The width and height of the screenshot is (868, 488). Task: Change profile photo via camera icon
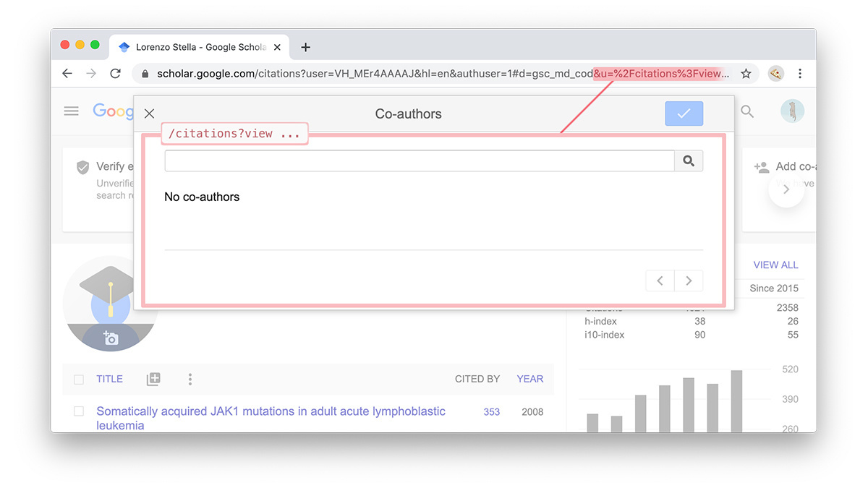point(111,338)
